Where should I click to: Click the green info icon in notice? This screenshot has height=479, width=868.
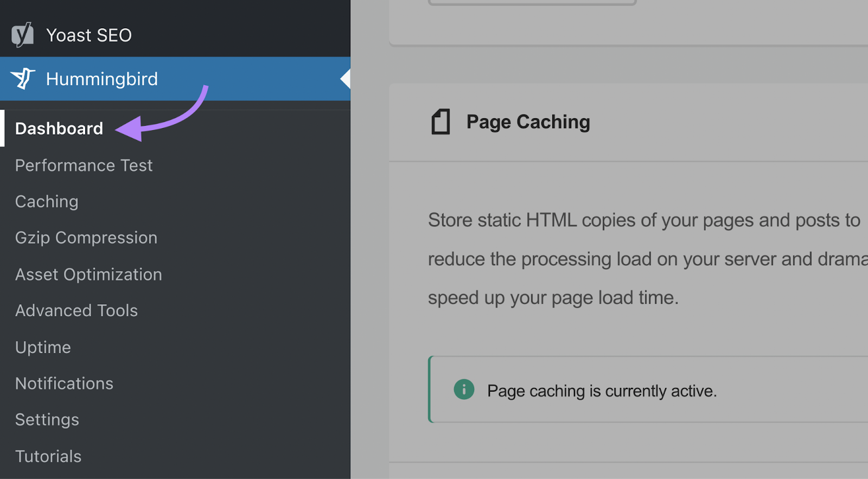click(x=464, y=389)
